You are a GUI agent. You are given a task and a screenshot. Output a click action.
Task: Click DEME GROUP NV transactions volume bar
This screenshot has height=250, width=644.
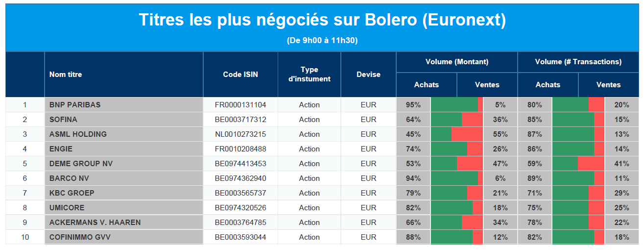(578, 164)
